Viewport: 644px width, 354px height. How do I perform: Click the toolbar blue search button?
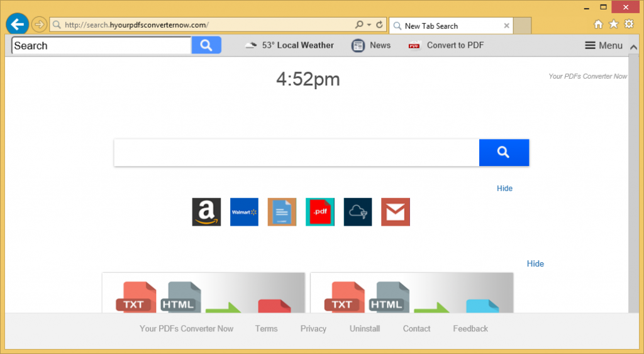[206, 45]
